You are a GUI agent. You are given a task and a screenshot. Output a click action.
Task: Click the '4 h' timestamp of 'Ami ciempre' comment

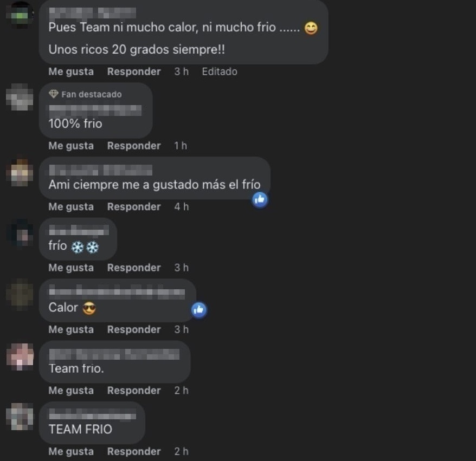click(x=182, y=207)
